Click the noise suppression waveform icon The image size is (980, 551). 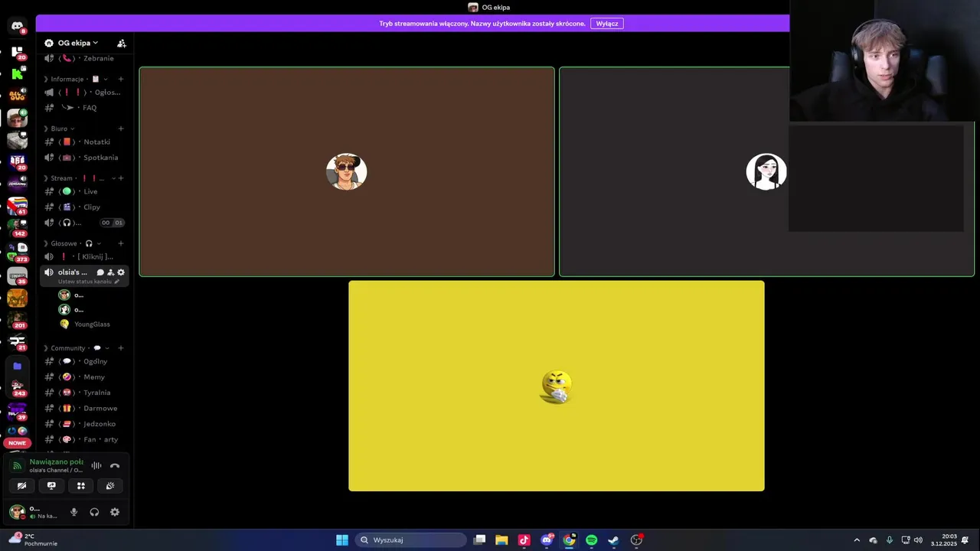pyautogui.click(x=96, y=465)
